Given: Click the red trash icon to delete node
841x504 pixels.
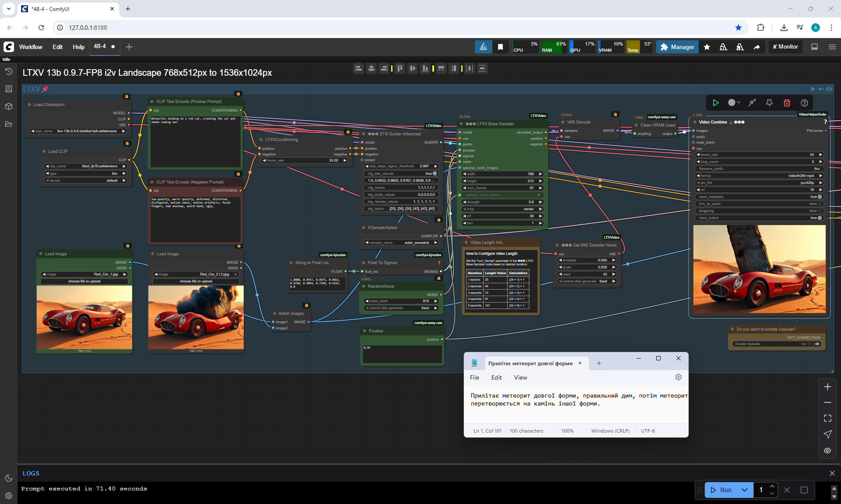Looking at the screenshot, I should pos(787,103).
